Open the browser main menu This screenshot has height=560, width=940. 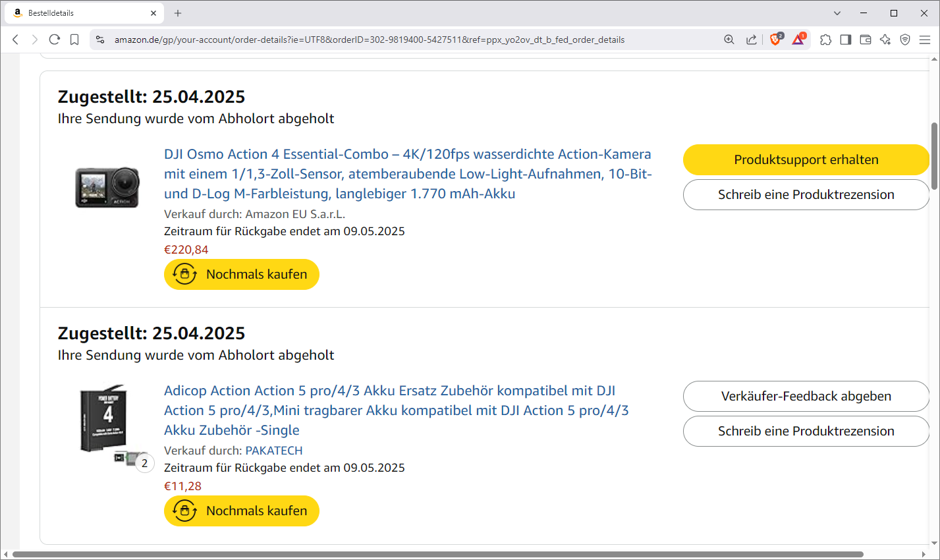pos(925,40)
